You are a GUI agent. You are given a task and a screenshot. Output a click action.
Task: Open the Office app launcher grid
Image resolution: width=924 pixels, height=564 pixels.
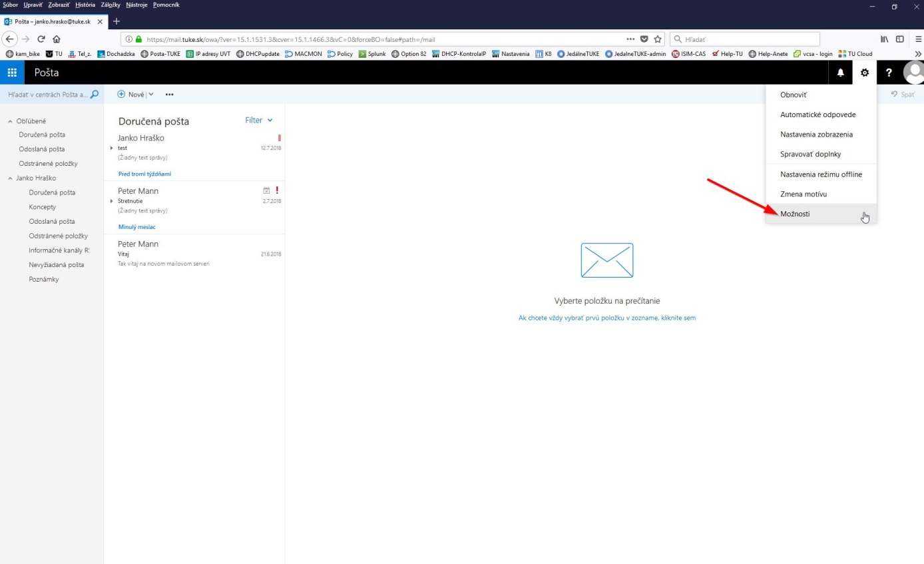[x=12, y=73]
